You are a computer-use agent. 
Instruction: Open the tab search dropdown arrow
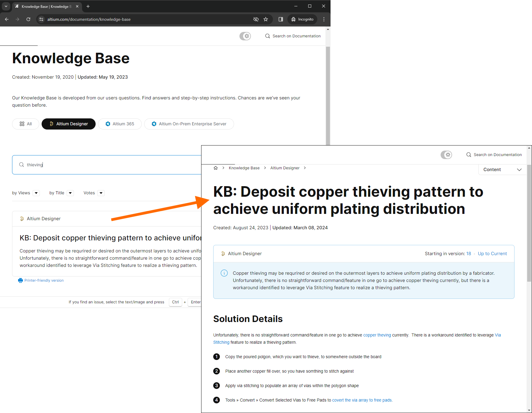pyautogui.click(x=6, y=6)
